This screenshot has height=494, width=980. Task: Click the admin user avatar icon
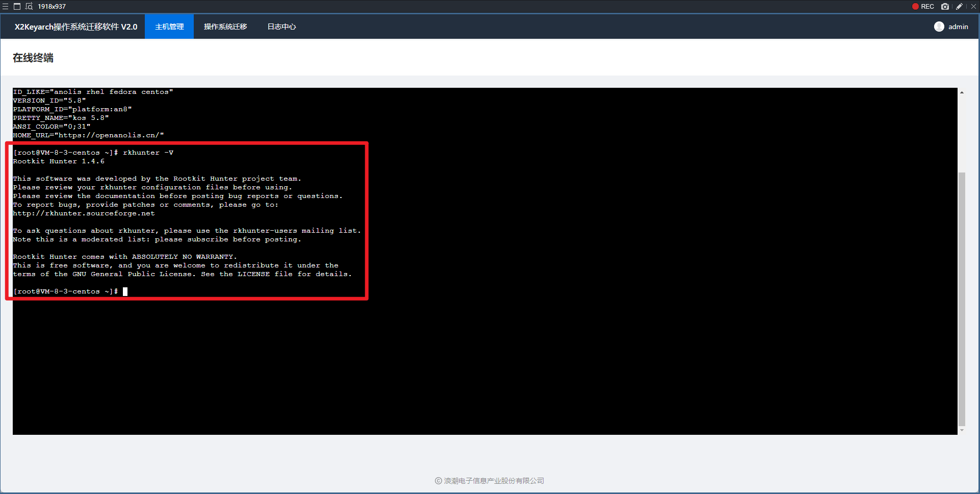(939, 27)
